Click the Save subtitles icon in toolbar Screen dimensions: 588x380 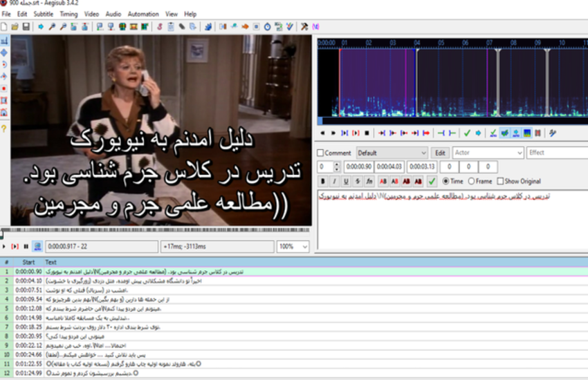pos(26,27)
